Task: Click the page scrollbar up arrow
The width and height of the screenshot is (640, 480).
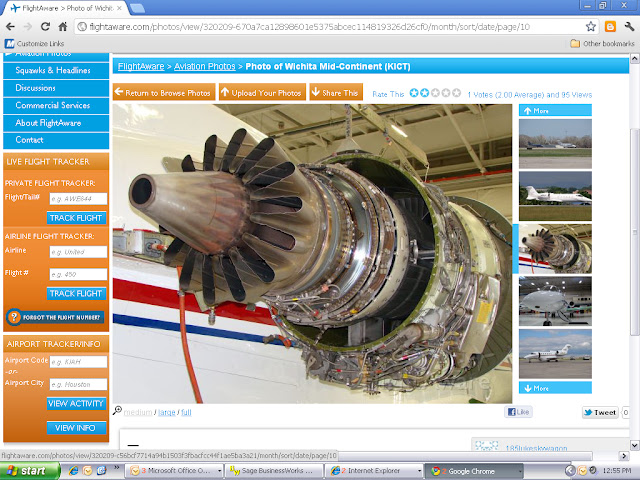Action: (x=634, y=59)
